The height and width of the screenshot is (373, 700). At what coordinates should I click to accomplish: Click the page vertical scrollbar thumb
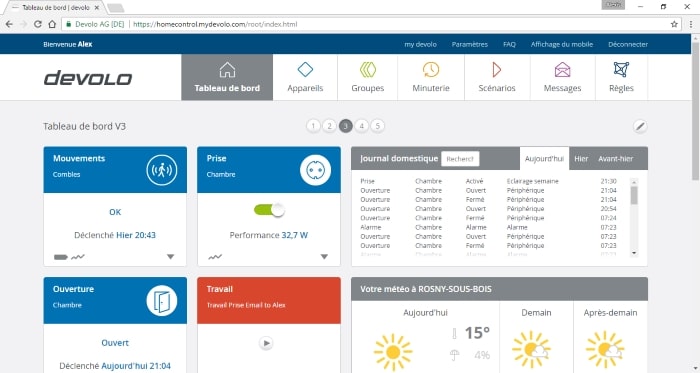695,112
